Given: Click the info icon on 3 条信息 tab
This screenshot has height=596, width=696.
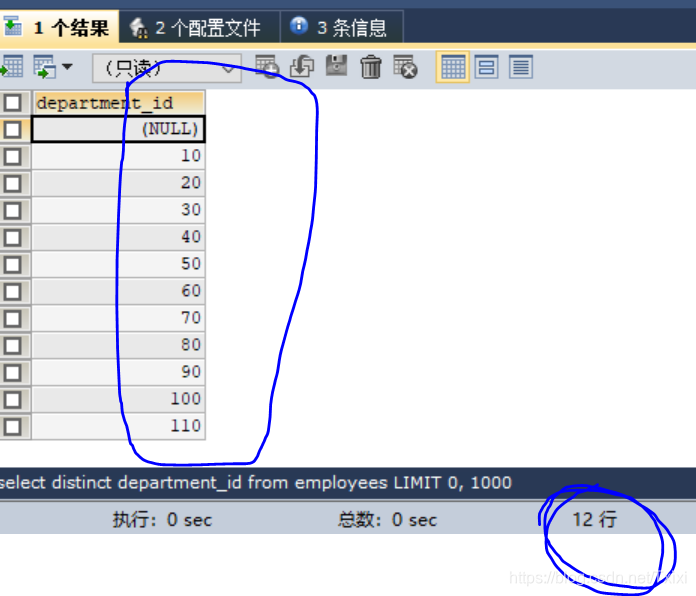Looking at the screenshot, I should point(299,26).
